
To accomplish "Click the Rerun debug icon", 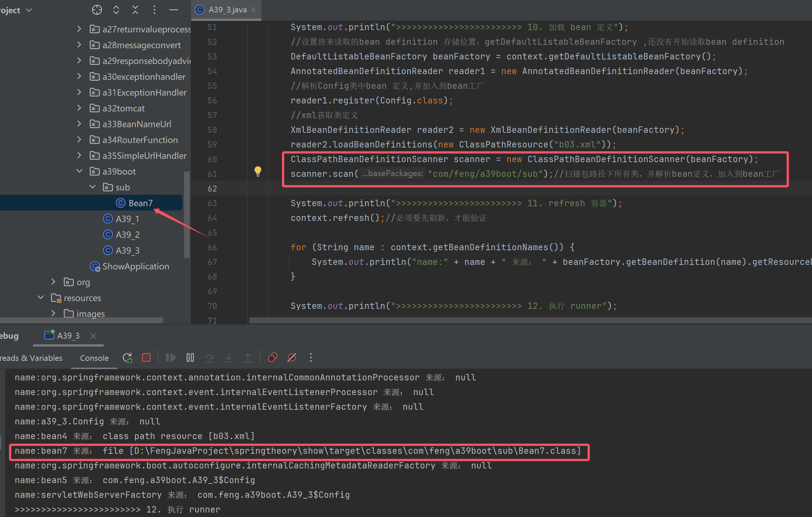I will 127,357.
